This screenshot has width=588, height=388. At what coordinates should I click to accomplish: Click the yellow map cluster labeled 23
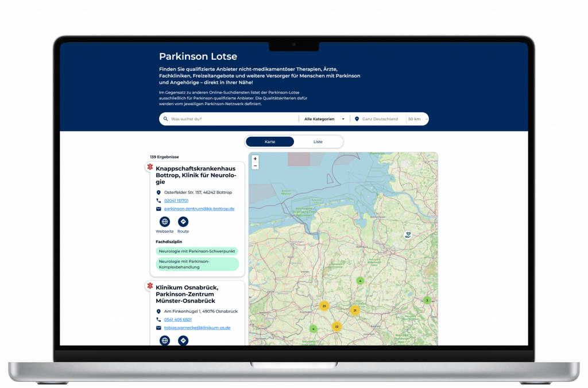(x=324, y=306)
